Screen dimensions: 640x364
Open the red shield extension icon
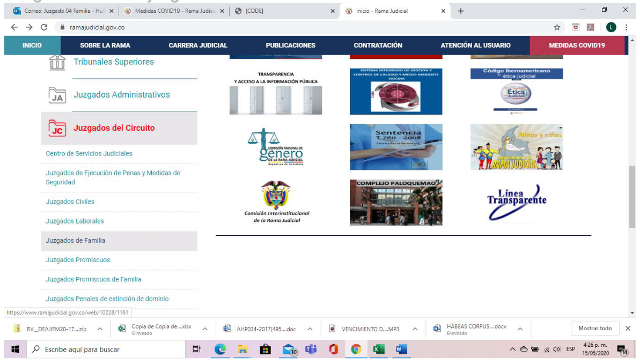(576, 27)
